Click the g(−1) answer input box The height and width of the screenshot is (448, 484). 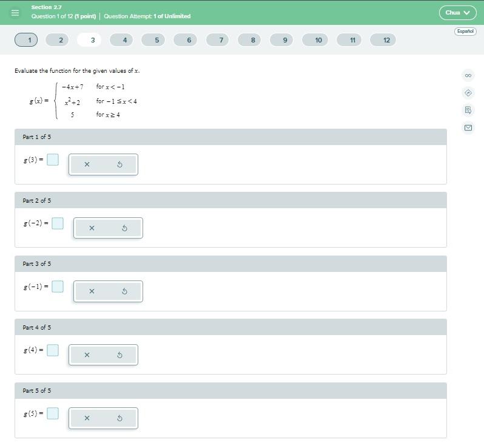click(x=58, y=287)
